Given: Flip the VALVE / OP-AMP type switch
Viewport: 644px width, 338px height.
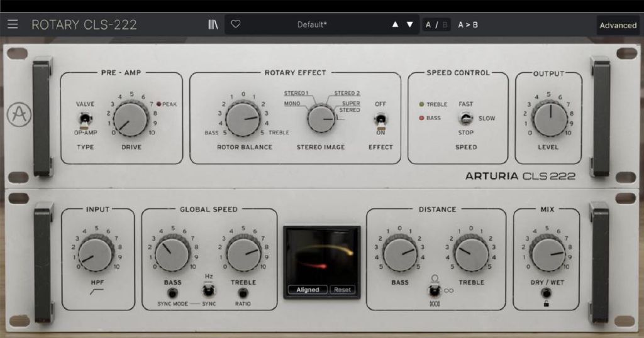Looking at the screenshot, I should (x=85, y=119).
